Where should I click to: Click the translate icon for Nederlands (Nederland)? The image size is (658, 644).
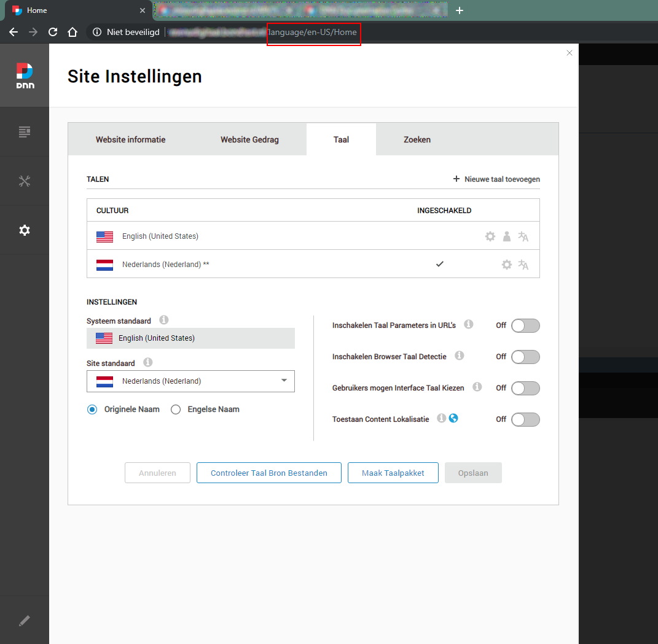(x=523, y=265)
